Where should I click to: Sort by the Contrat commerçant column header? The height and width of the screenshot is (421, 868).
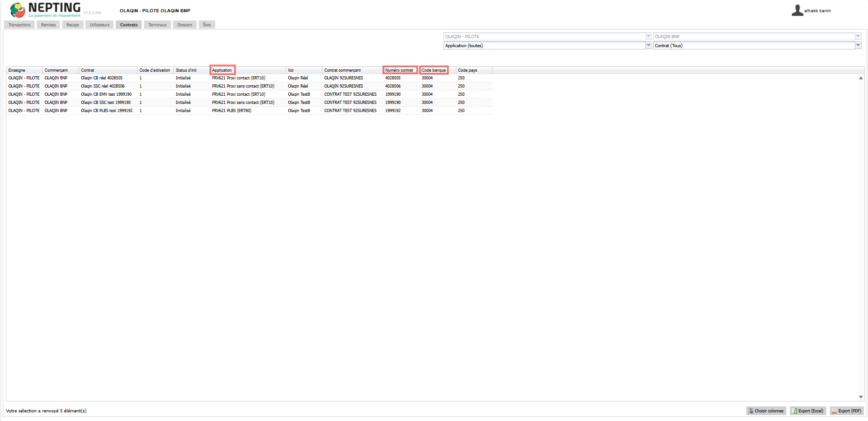[x=353, y=70]
